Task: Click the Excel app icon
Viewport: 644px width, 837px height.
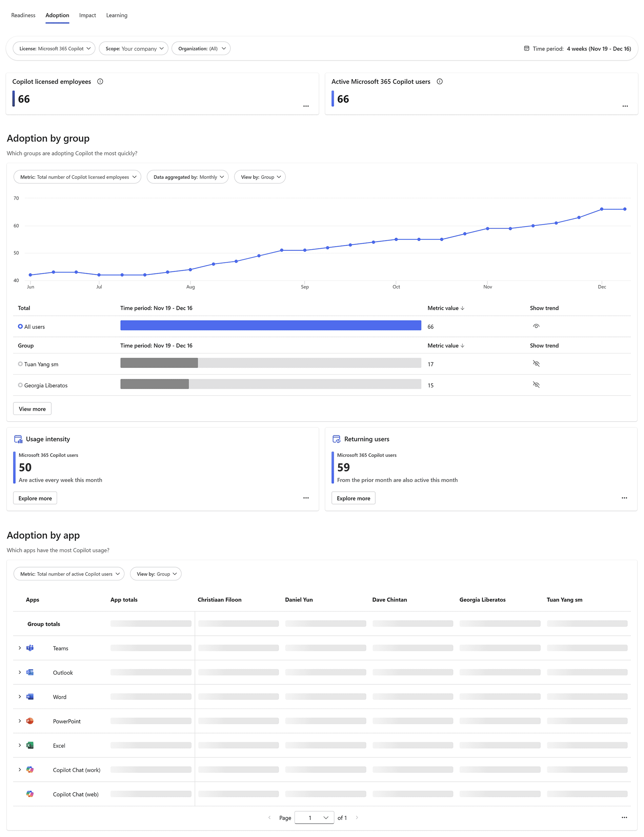Action: pos(30,745)
